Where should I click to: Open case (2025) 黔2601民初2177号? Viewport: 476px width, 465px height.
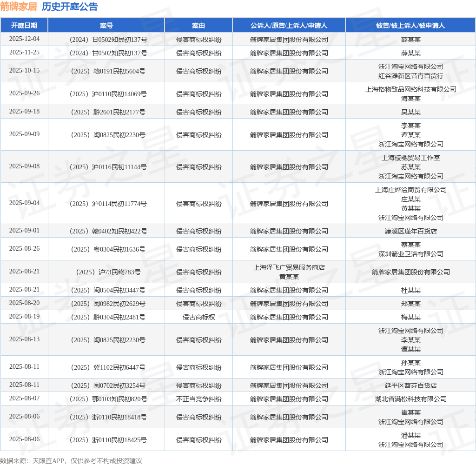tap(108, 113)
